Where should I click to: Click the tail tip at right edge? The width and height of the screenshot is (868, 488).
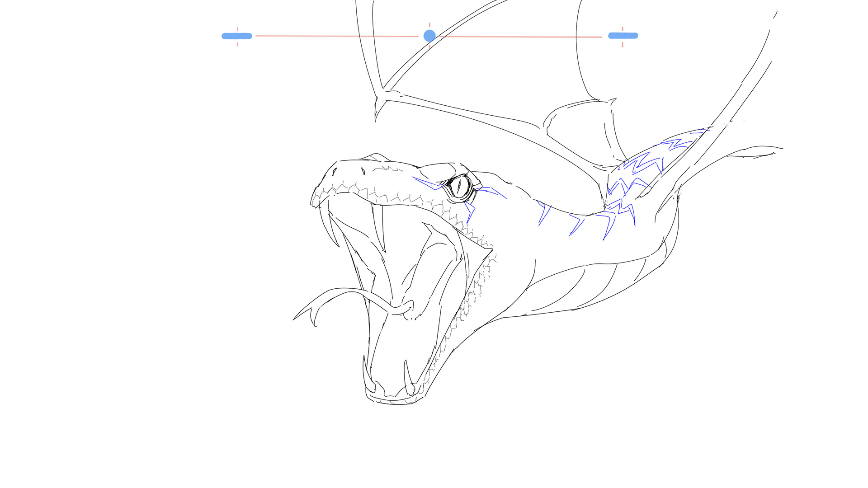tap(775, 149)
